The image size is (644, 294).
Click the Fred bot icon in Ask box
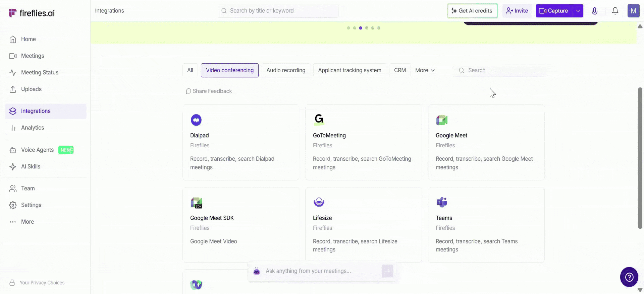(257, 271)
